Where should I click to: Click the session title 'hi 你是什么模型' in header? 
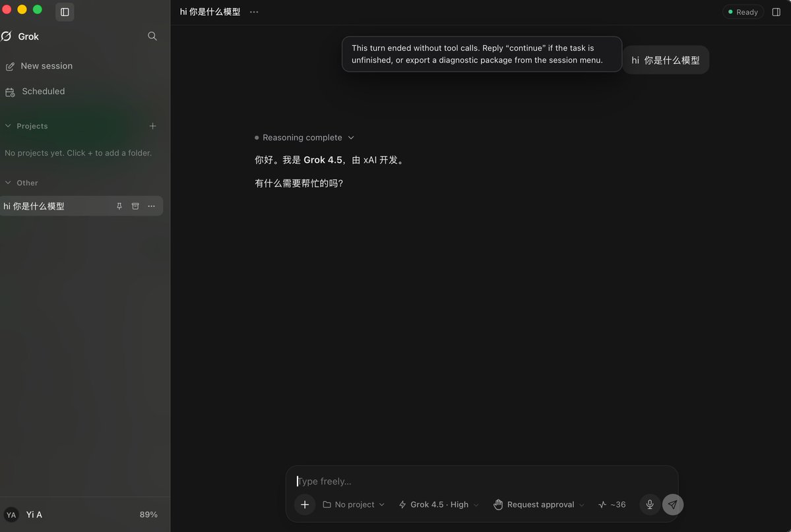coord(210,12)
